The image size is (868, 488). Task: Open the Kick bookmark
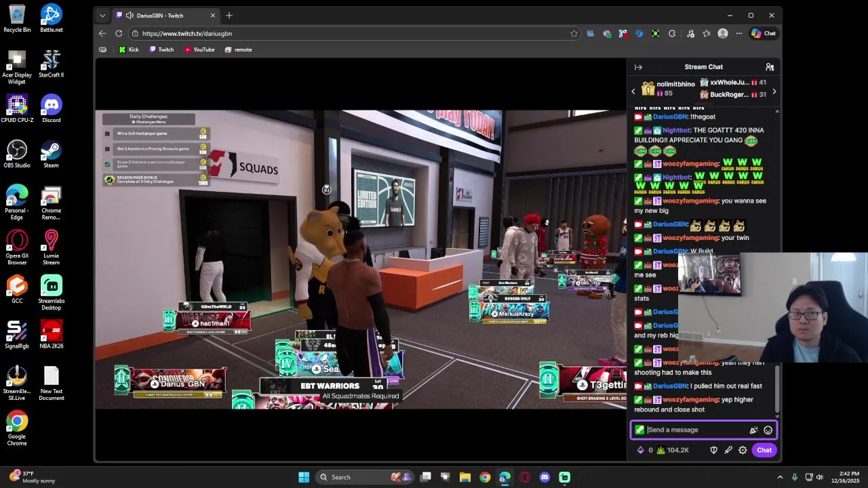tap(129, 49)
